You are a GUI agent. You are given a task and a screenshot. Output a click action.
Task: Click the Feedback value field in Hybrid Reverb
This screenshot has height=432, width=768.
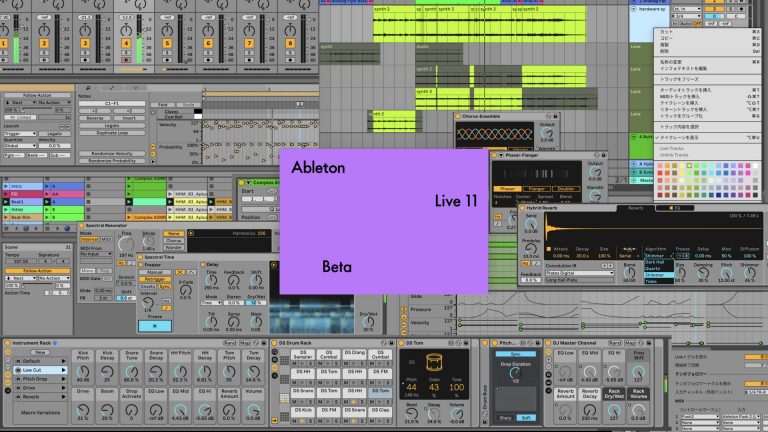[x=529, y=281]
